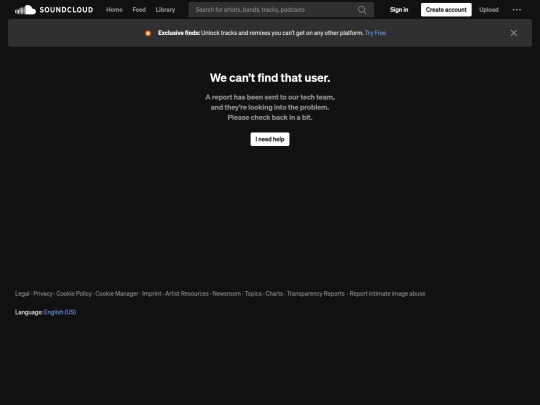Open the Imprint link
This screenshot has width=540, height=405.
tap(152, 294)
